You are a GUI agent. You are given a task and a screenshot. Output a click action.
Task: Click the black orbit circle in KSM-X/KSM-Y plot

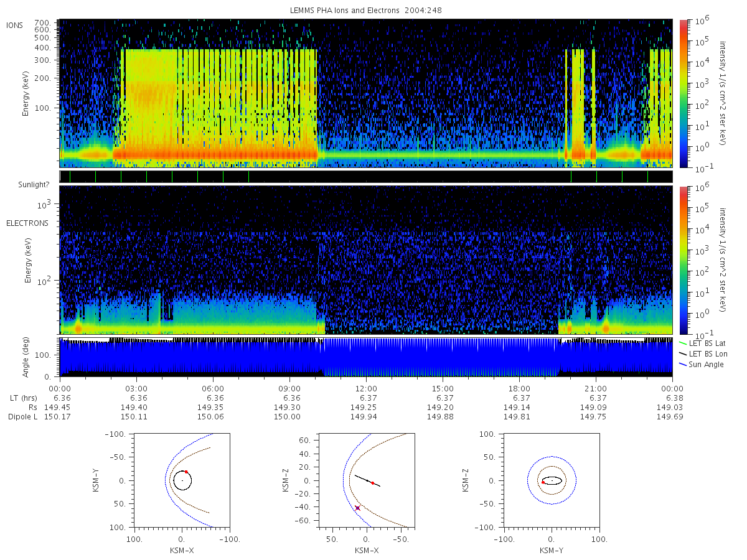click(182, 480)
